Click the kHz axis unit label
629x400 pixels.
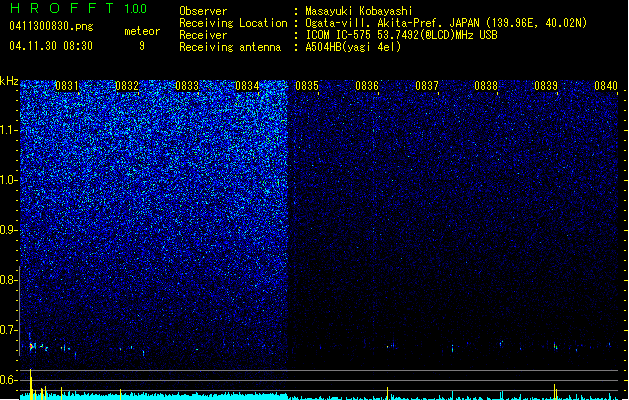[x=9, y=81]
